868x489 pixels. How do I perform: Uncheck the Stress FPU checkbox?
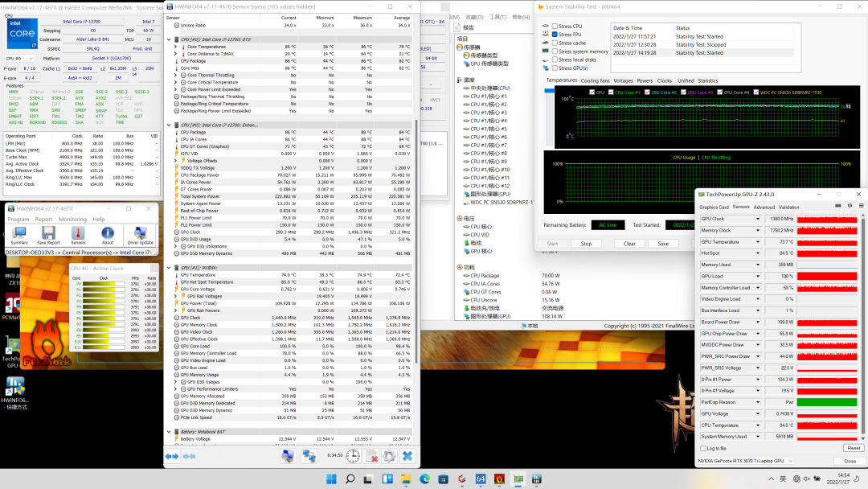tap(555, 35)
